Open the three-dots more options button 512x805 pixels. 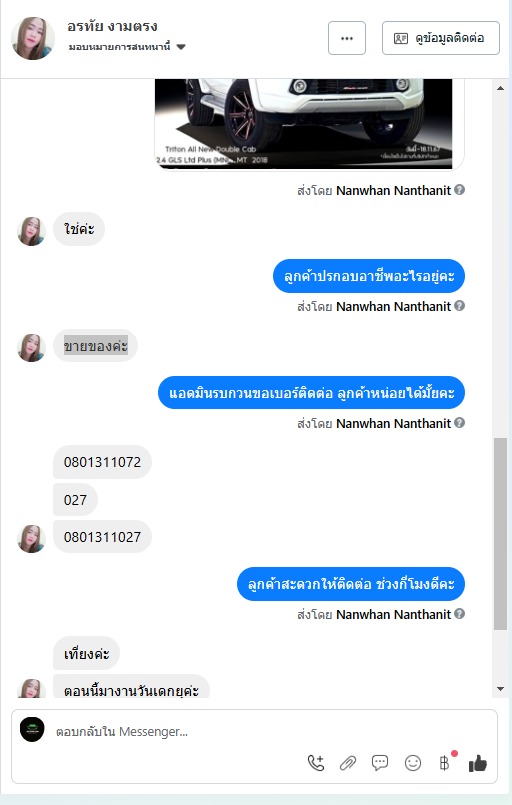[347, 38]
